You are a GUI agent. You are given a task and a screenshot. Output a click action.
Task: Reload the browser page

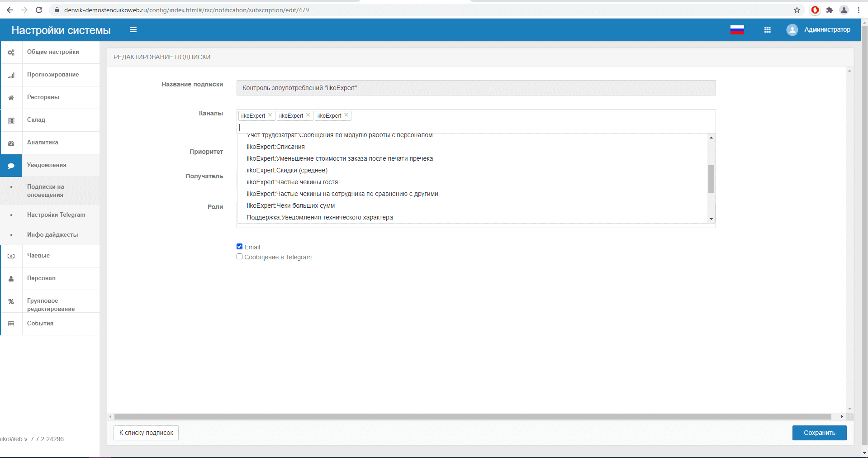[39, 10]
